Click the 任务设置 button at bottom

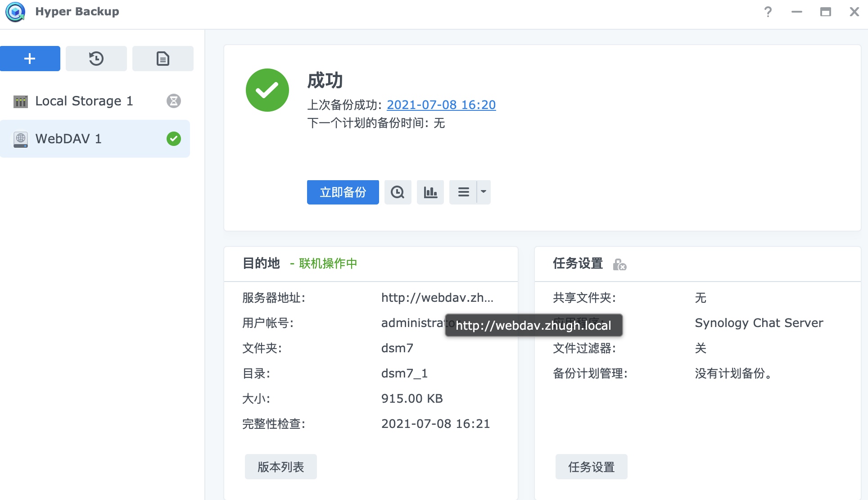[592, 467]
